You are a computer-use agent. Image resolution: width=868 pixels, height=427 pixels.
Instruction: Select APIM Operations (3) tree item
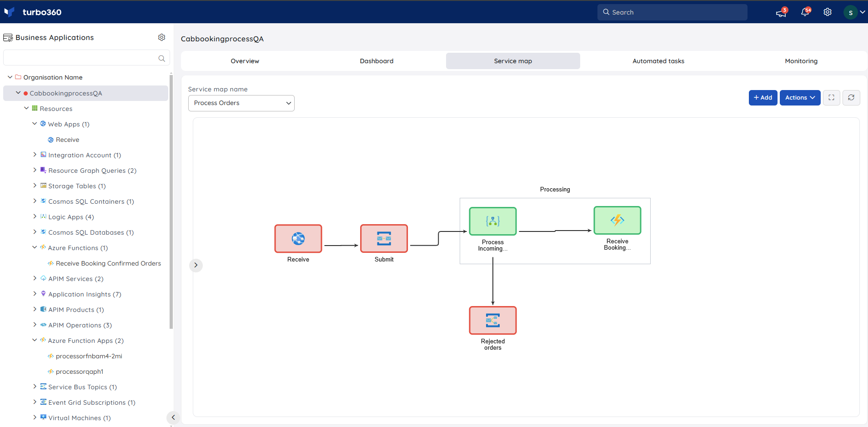coord(80,325)
